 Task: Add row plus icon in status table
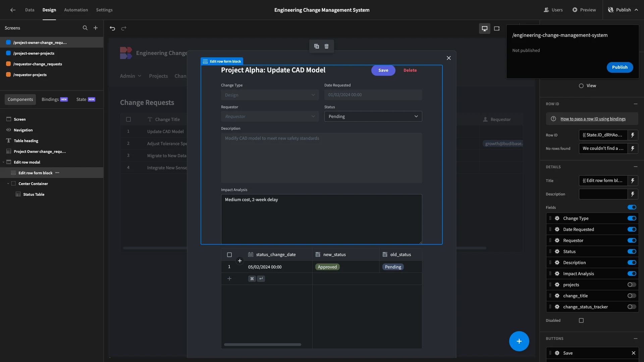tap(229, 279)
